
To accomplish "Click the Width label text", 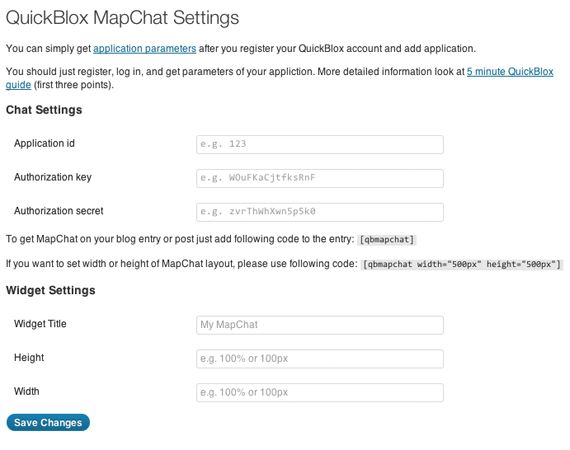I will pyautogui.click(x=27, y=391).
